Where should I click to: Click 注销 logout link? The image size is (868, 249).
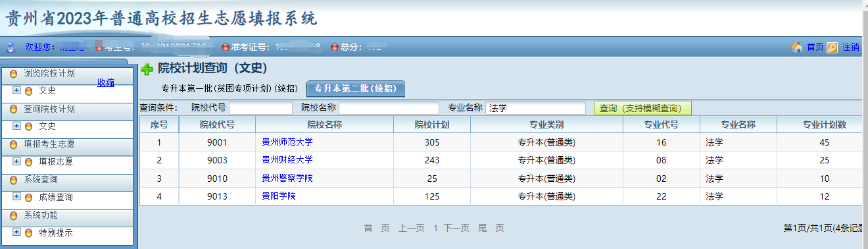click(x=851, y=47)
